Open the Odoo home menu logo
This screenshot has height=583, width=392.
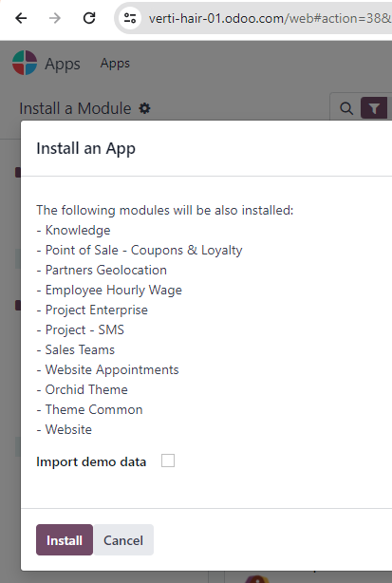pos(25,63)
